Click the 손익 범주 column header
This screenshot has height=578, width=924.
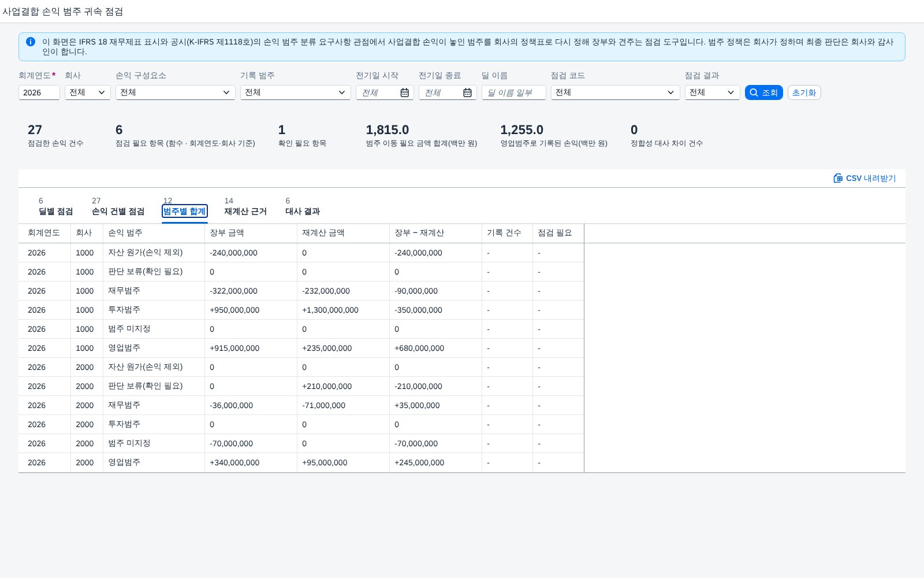coord(154,233)
